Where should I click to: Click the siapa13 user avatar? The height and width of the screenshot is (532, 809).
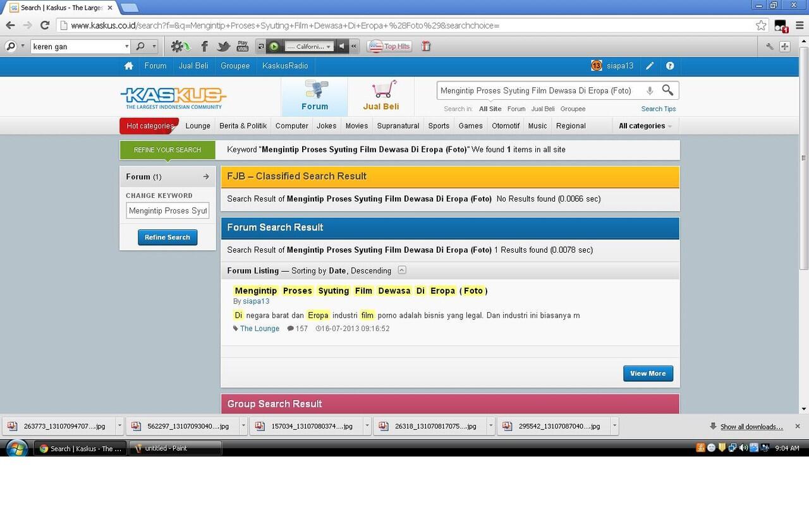(x=597, y=66)
